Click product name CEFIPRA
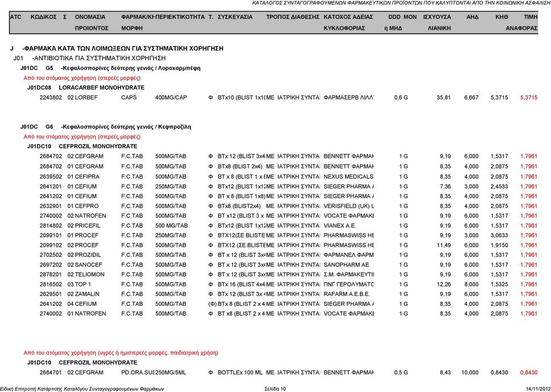 point(87,177)
